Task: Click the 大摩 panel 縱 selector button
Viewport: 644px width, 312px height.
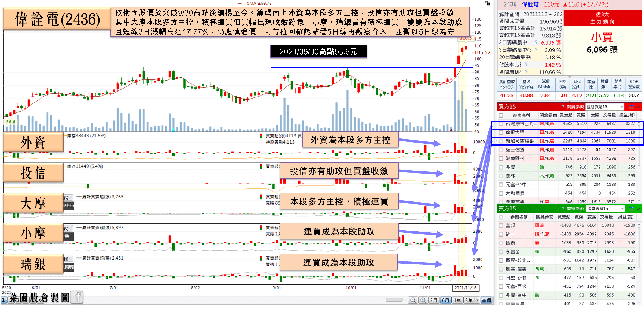Action: click(x=68, y=197)
